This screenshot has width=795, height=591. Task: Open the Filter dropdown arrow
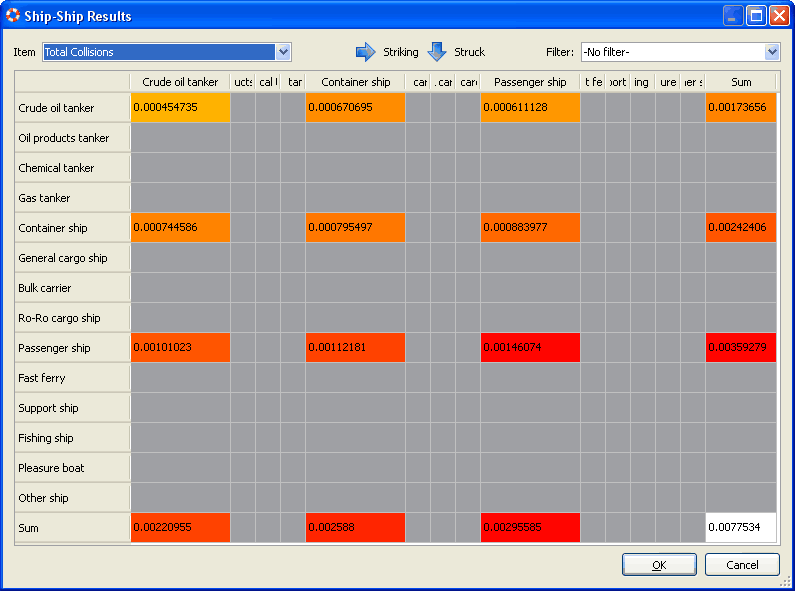pyautogui.click(x=772, y=52)
